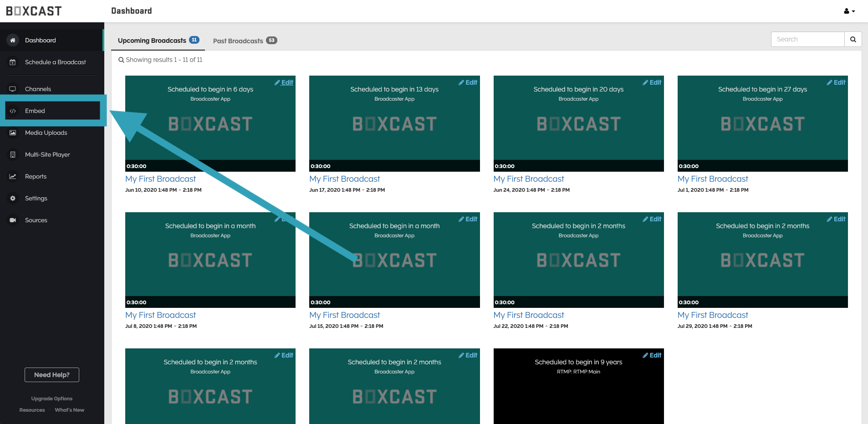The image size is (868, 424).
Task: Click the Reports chart icon
Action: (13, 176)
